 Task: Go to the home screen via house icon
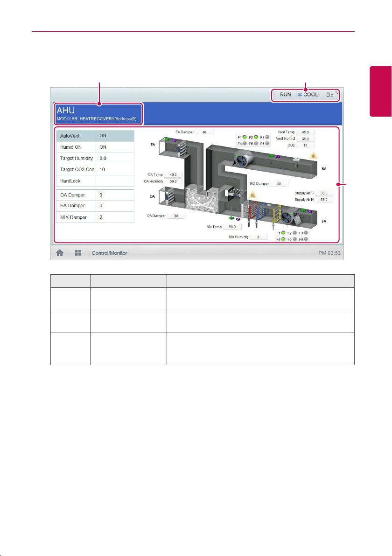coord(60,253)
